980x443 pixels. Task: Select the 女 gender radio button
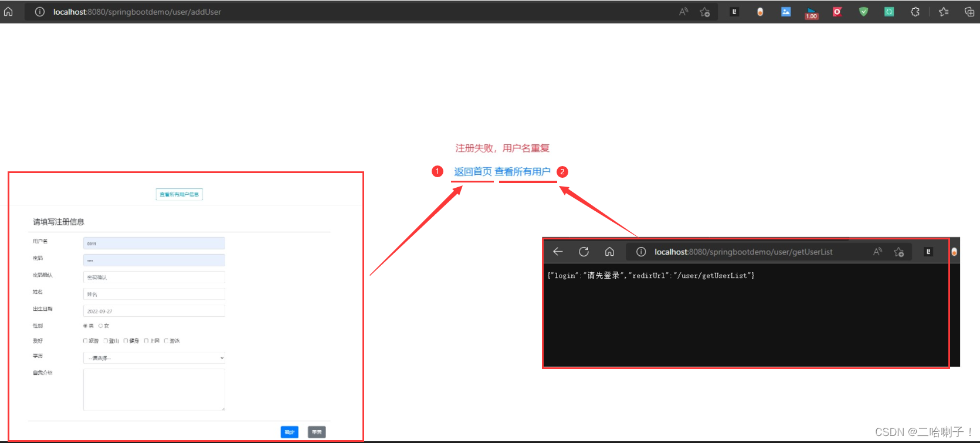click(100, 326)
